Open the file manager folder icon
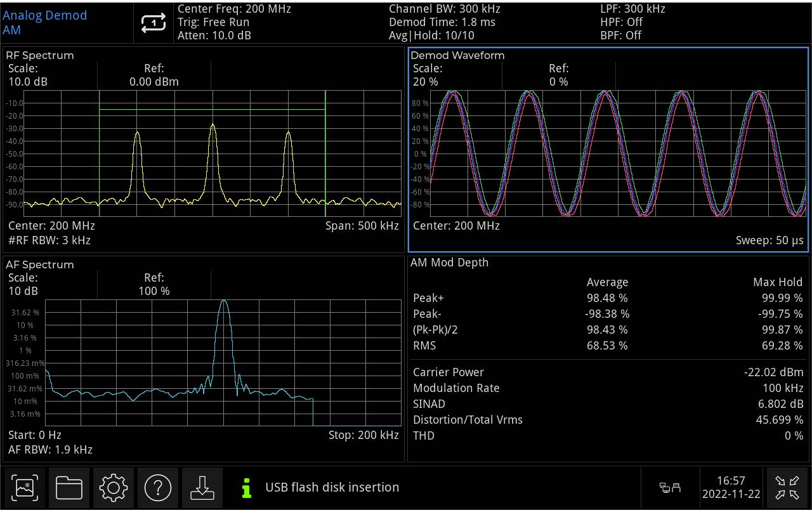Image resolution: width=812 pixels, height=510 pixels. pos(69,488)
